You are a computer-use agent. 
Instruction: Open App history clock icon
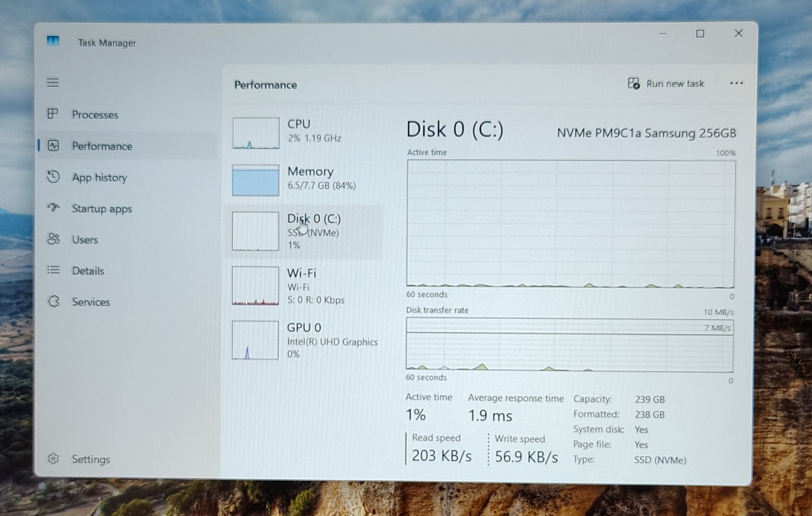[x=53, y=177]
